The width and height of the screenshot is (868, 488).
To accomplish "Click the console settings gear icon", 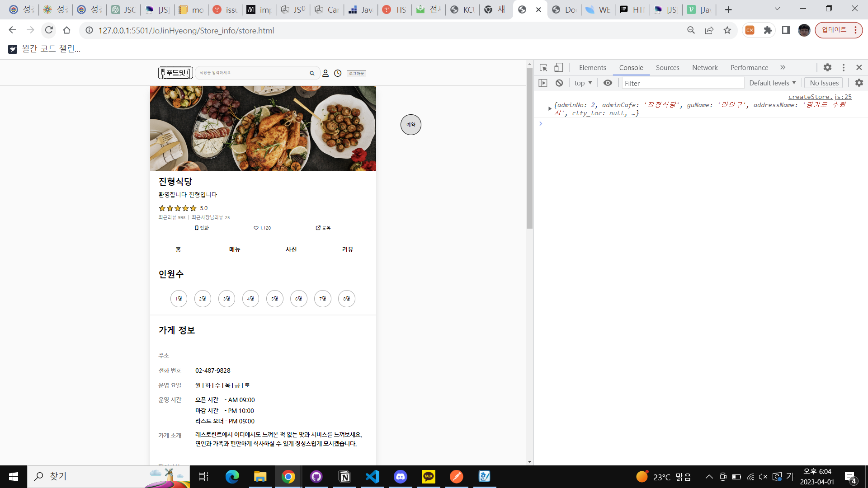I will click(859, 83).
